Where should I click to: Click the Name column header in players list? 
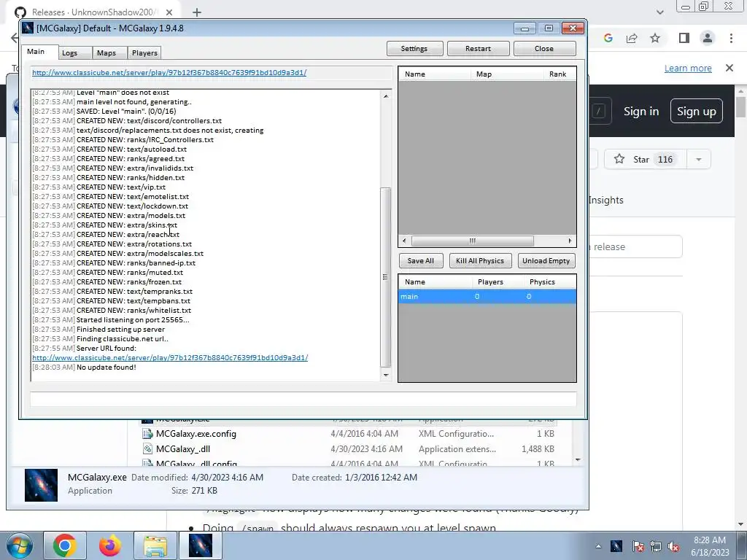[435, 74]
